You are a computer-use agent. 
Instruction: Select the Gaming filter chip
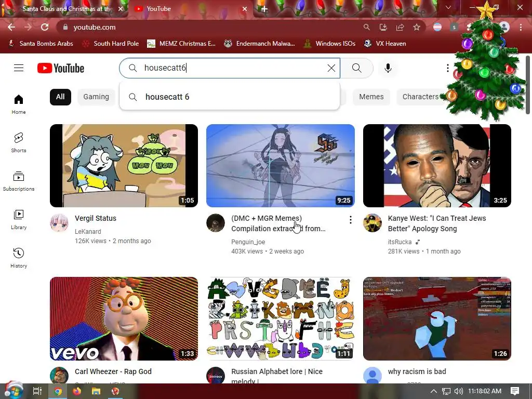tap(96, 97)
